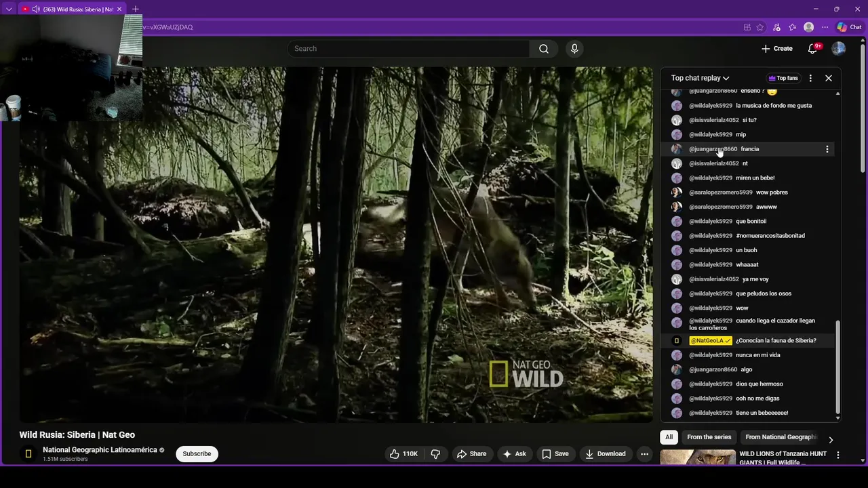The height and width of the screenshot is (488, 868).
Task: Dislike the video with thumbs down
Action: (436, 454)
